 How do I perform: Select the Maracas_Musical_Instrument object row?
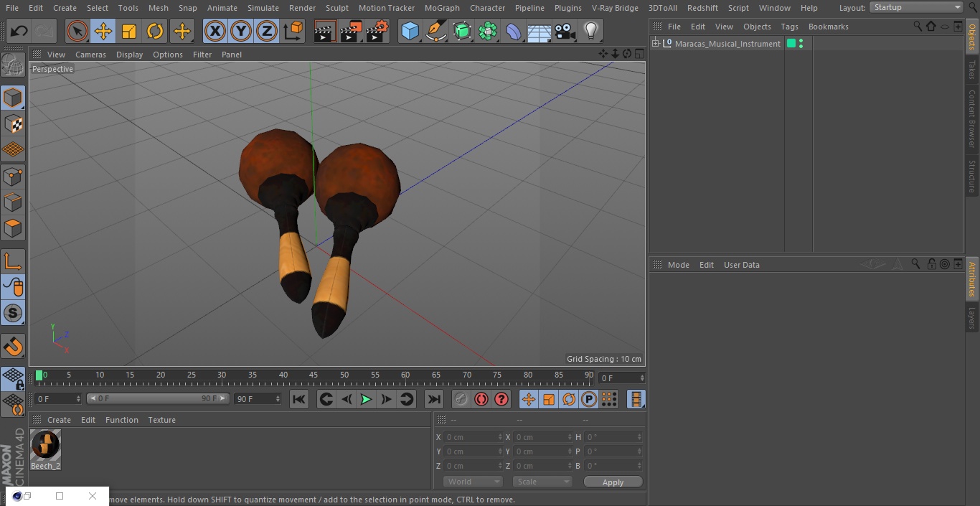727,44
